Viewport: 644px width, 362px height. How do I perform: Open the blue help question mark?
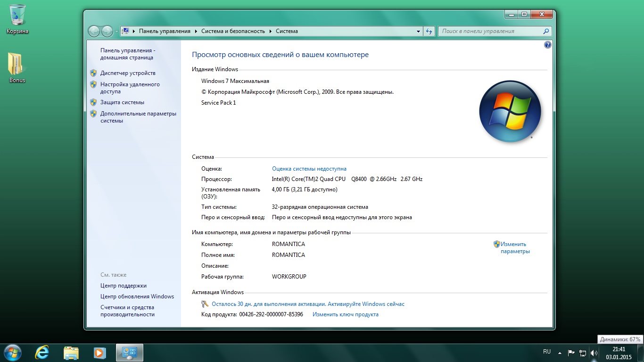pos(547,45)
